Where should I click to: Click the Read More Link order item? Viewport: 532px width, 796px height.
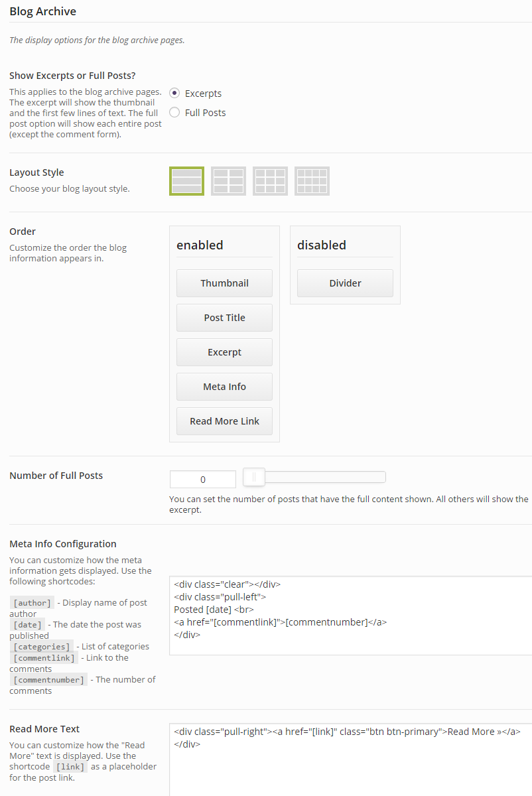(x=224, y=421)
